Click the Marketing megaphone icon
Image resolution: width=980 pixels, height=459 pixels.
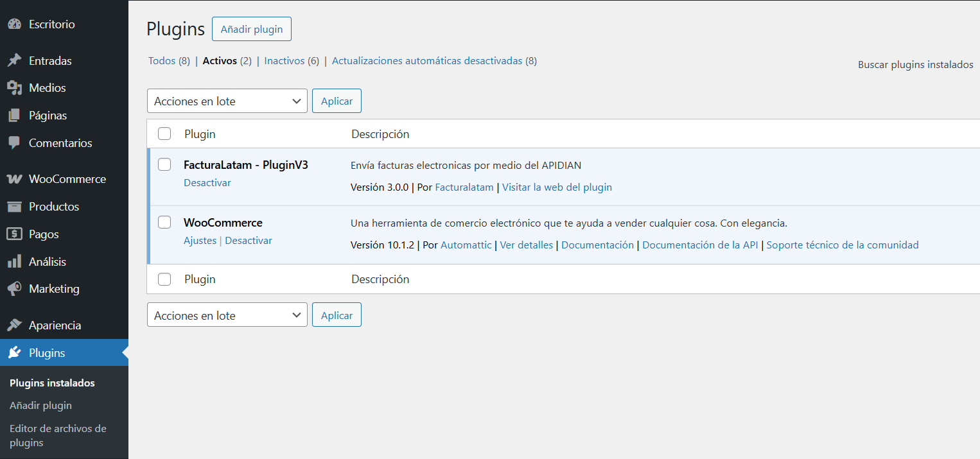pos(14,289)
